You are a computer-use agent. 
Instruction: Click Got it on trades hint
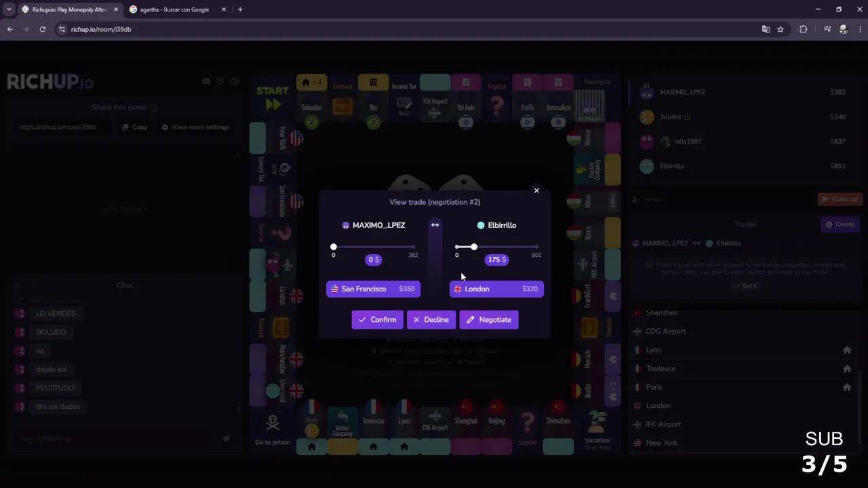coord(745,286)
